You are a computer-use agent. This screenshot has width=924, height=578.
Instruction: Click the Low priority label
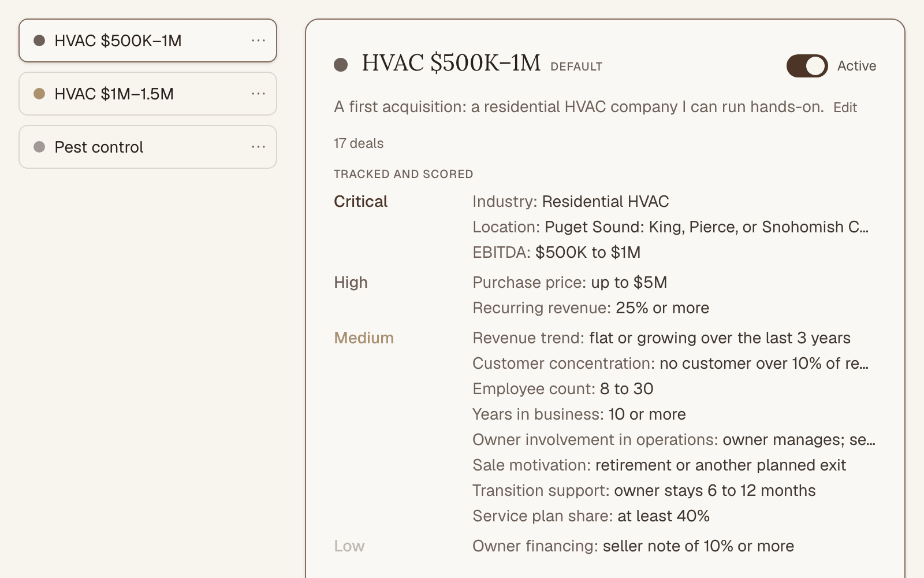349,546
